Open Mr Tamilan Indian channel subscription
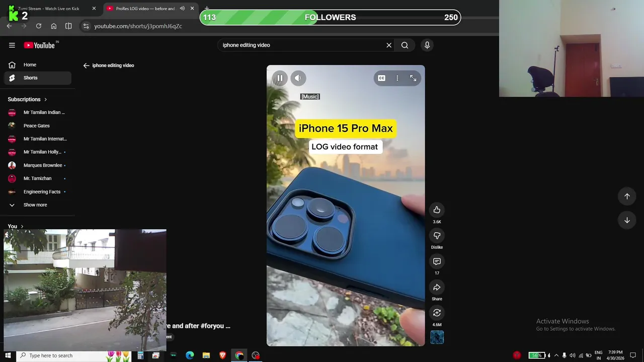Viewport: 644px width, 362px height. (38, 113)
